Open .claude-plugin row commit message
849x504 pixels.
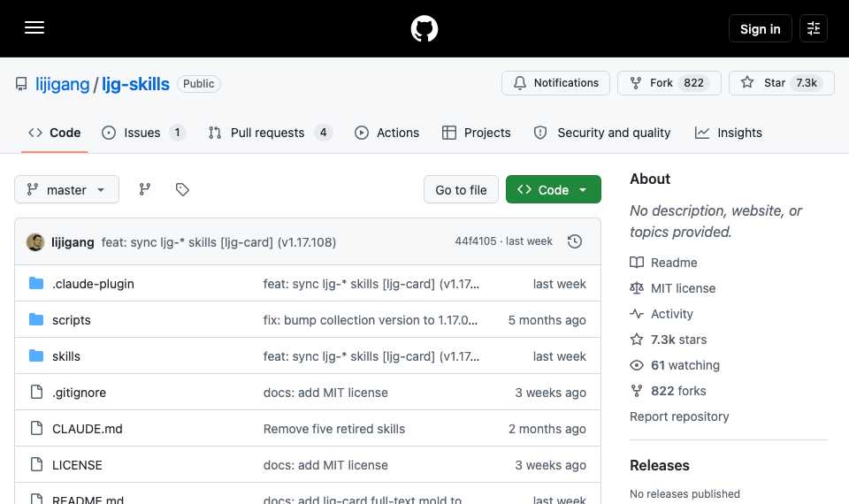click(x=371, y=284)
